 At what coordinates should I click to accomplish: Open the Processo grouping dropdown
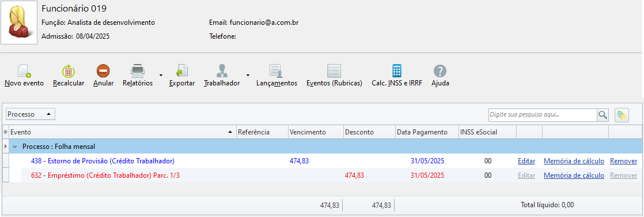click(31, 114)
